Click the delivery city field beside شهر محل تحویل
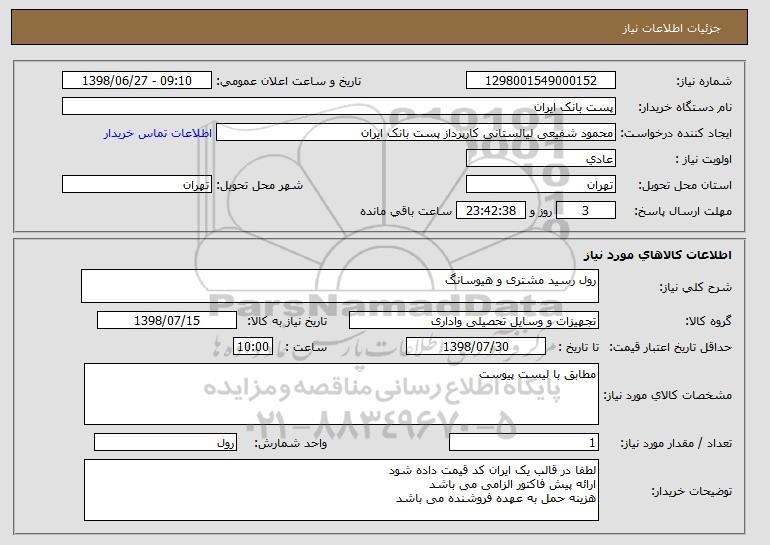This screenshot has width=770, height=545. click(x=137, y=185)
